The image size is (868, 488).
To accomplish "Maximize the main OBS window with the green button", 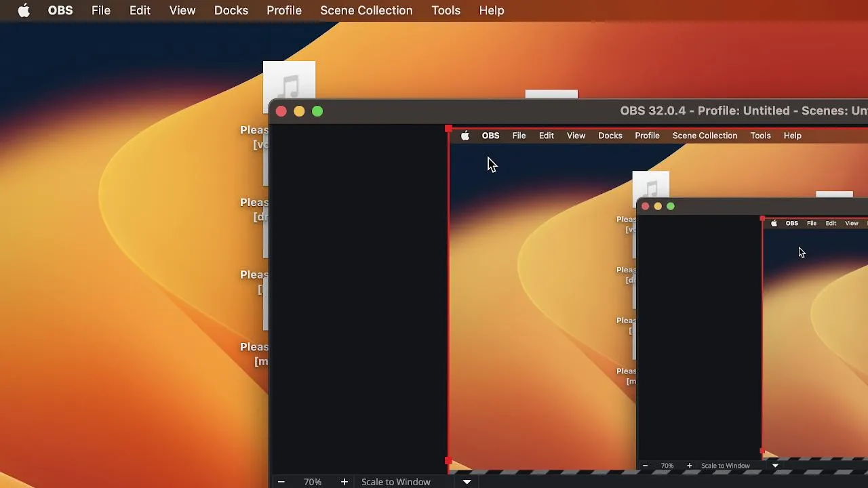I will [x=317, y=111].
